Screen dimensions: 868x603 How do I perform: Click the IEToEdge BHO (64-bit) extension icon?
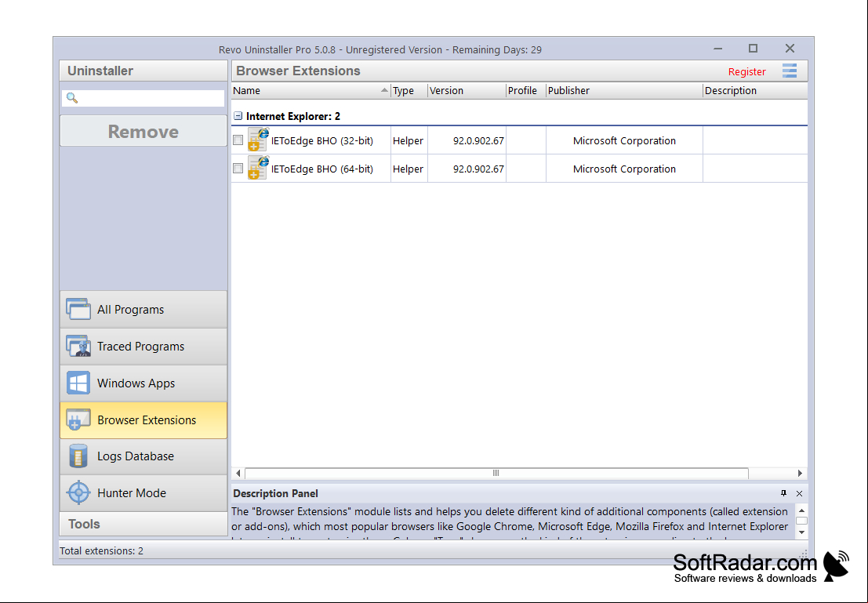tap(258, 168)
